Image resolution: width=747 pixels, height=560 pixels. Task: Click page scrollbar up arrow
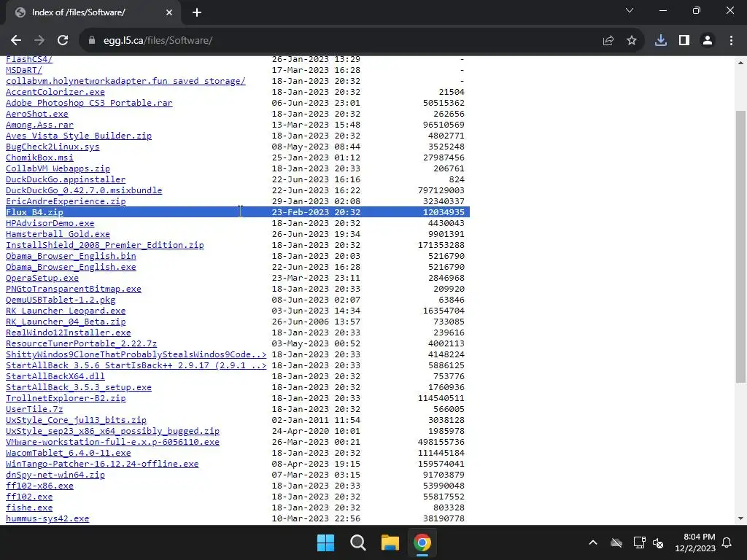pyautogui.click(x=741, y=63)
